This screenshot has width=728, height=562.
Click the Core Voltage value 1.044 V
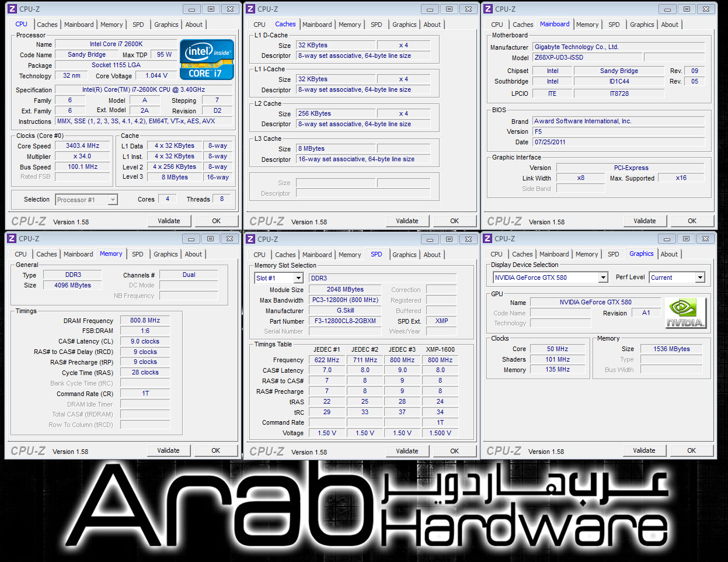click(156, 75)
